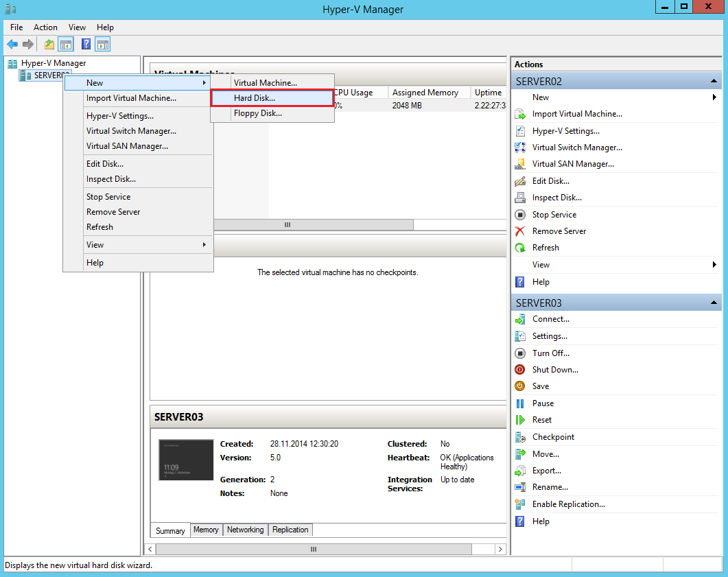Click Connect under SERVER03 actions
Image resolution: width=728 pixels, height=577 pixels.
[551, 319]
